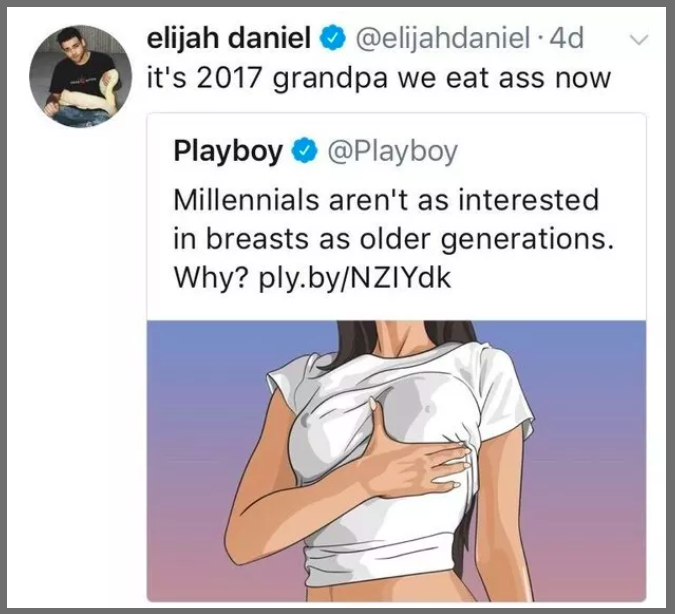Follow the ply.by/NZIYdk link

point(355,277)
